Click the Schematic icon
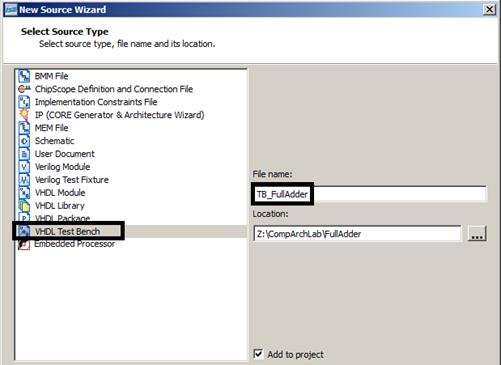The height and width of the screenshot is (365, 501). click(x=24, y=141)
